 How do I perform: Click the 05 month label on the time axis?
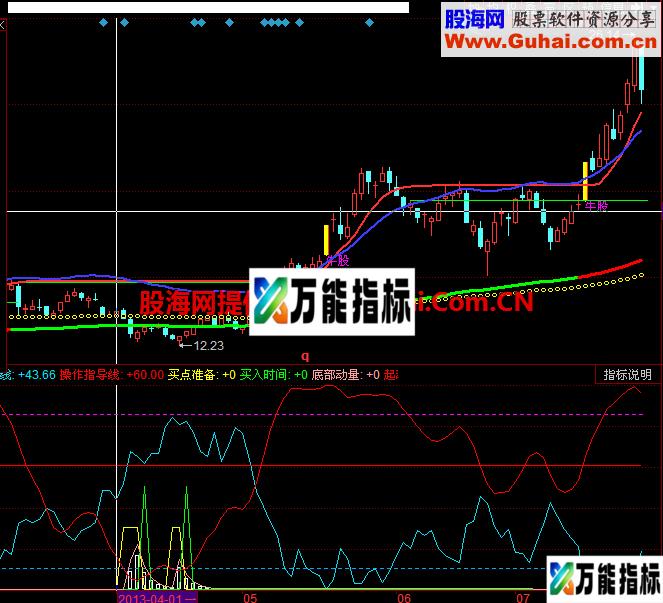[x=250, y=597]
